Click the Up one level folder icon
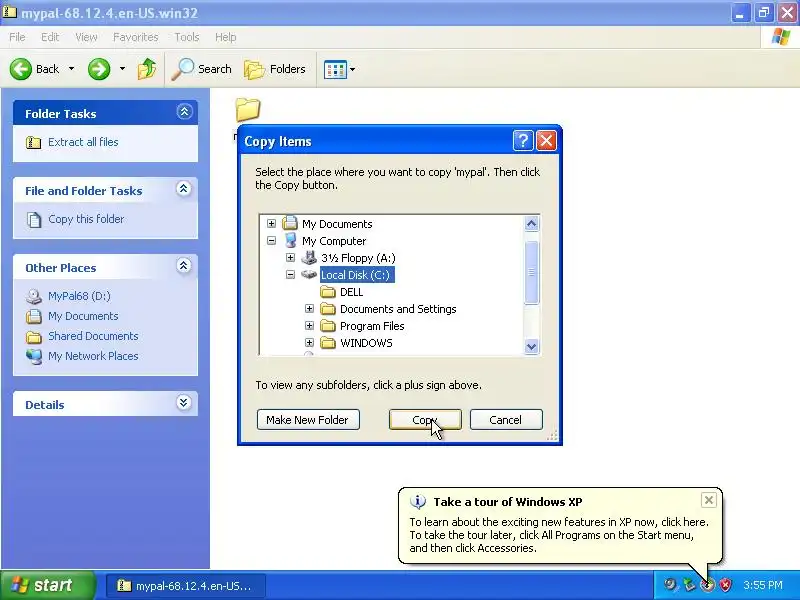The width and height of the screenshot is (800, 600). tap(147, 69)
